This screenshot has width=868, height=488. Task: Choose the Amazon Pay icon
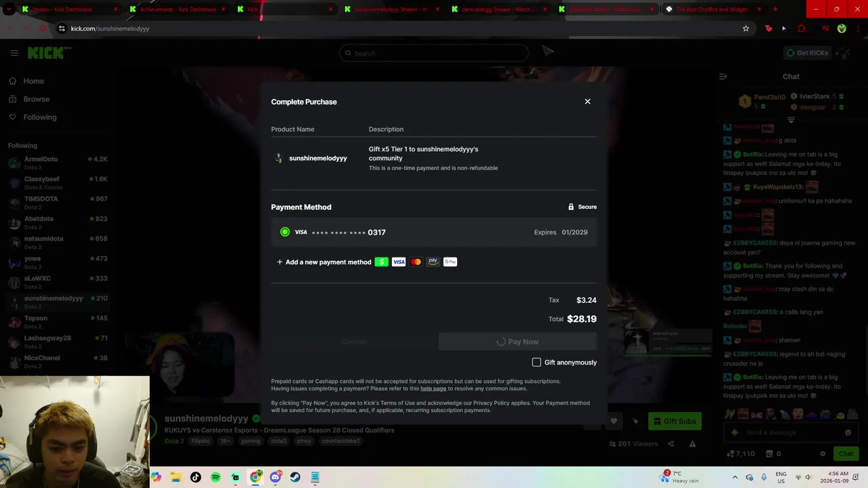pyautogui.click(x=433, y=262)
